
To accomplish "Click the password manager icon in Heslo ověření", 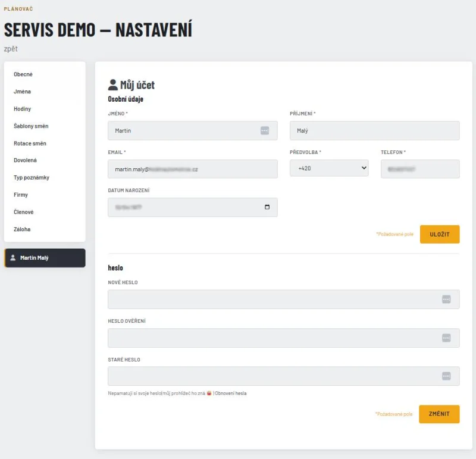I will (446, 338).
